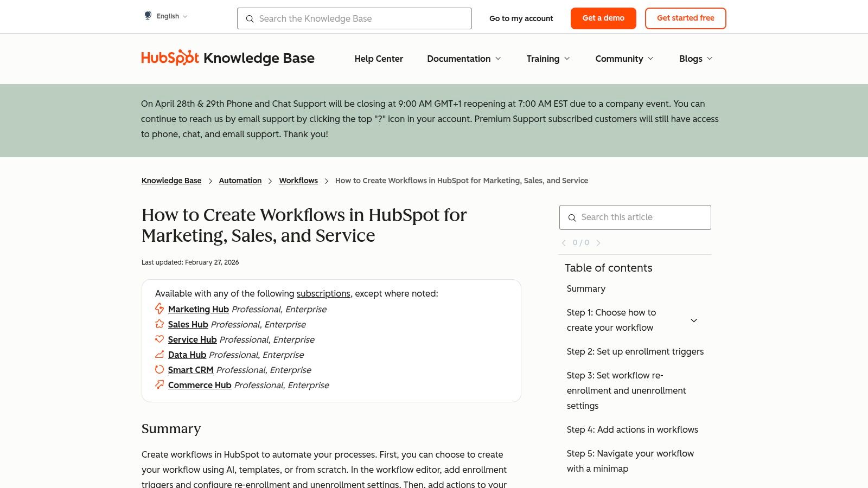Image resolution: width=868 pixels, height=488 pixels.
Task: Focus the Search the Knowledge Base field
Action: point(354,18)
